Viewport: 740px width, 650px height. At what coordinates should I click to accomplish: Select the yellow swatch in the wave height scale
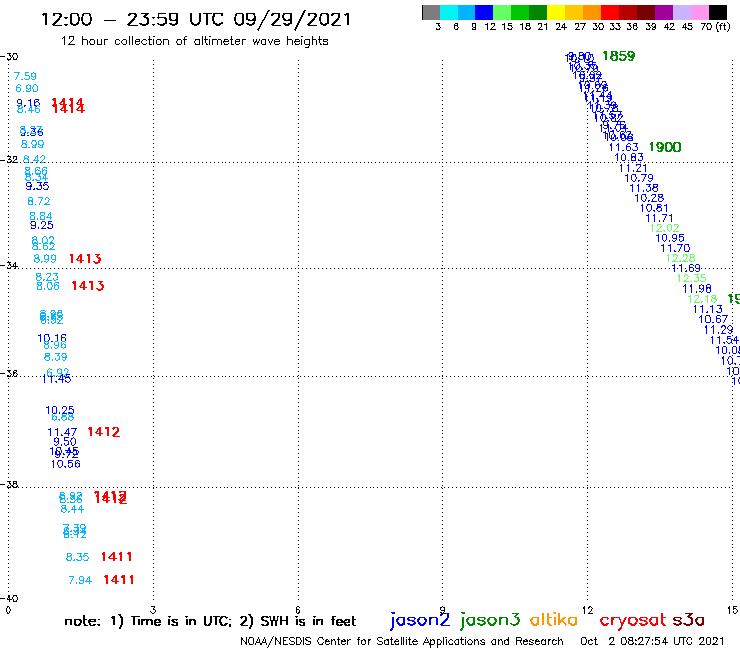pyautogui.click(x=556, y=12)
